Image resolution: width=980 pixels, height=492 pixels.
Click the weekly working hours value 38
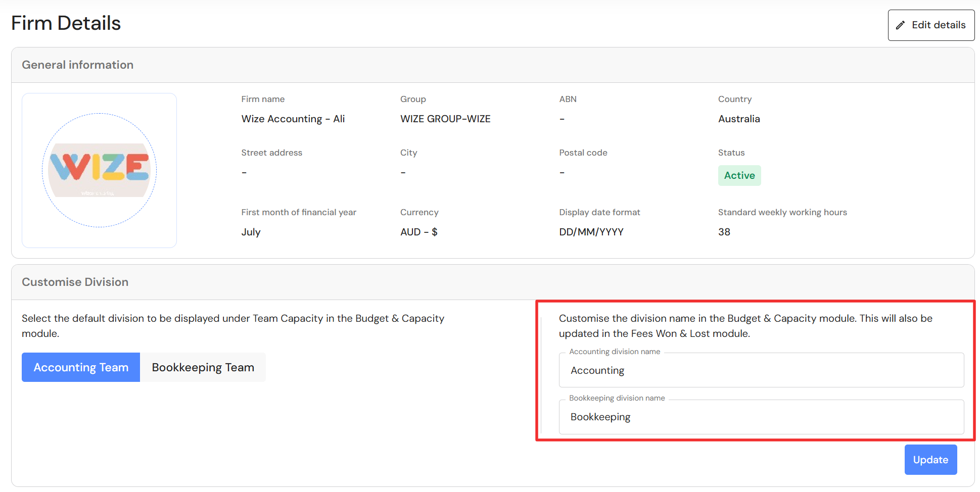point(724,232)
